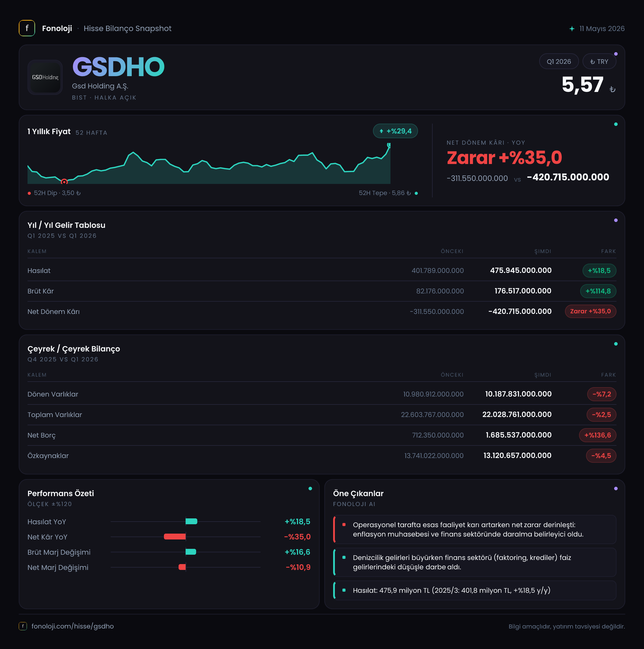Click the -%4,5 Özkaynaklar change badge

pos(601,456)
